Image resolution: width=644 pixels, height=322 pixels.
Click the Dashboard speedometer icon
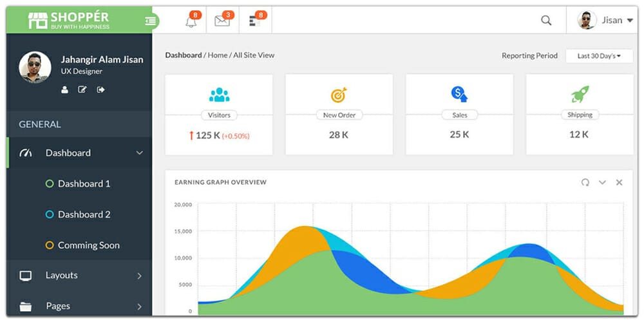click(26, 153)
